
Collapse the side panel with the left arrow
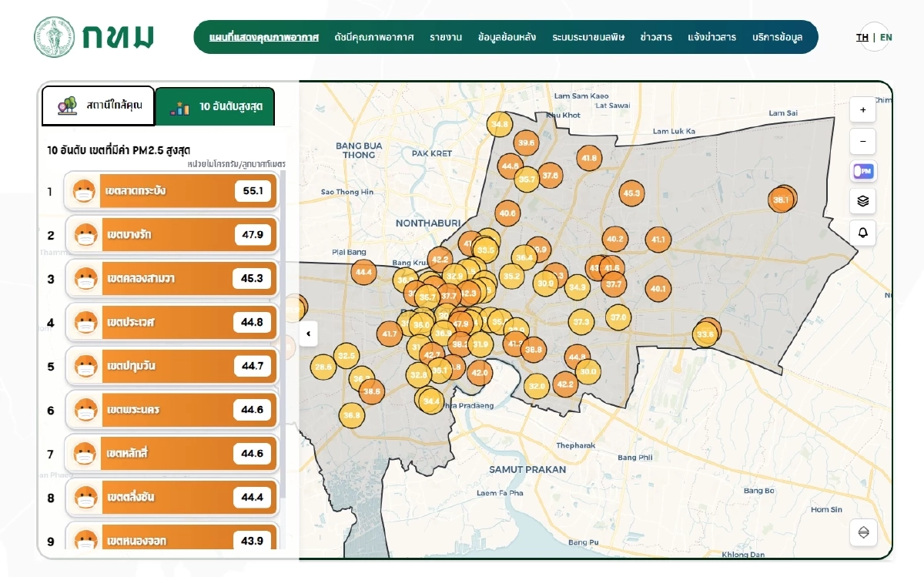click(x=309, y=334)
